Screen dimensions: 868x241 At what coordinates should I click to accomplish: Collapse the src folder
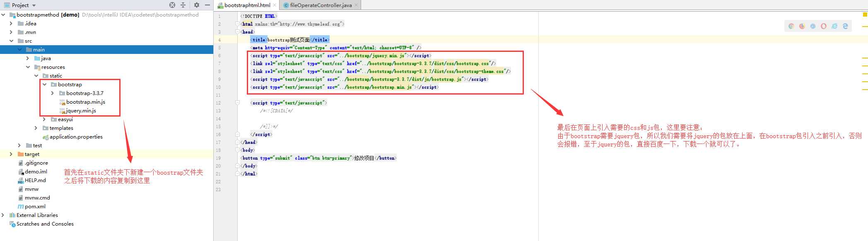(11, 41)
